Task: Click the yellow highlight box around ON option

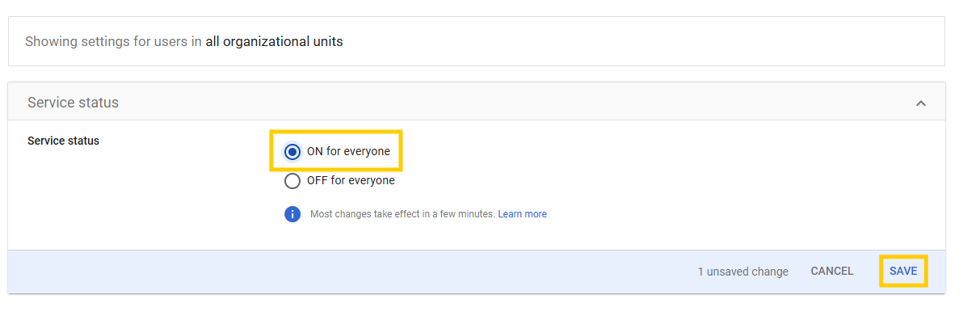Action: point(335,151)
